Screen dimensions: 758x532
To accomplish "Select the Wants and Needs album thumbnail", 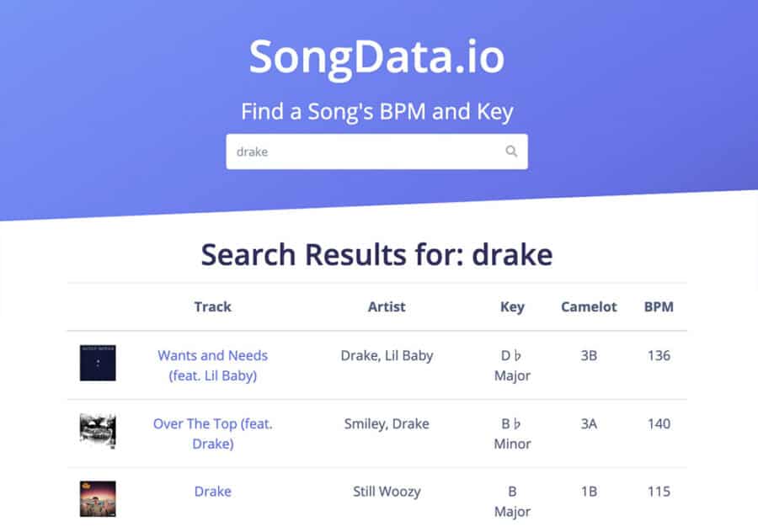I will (98, 366).
